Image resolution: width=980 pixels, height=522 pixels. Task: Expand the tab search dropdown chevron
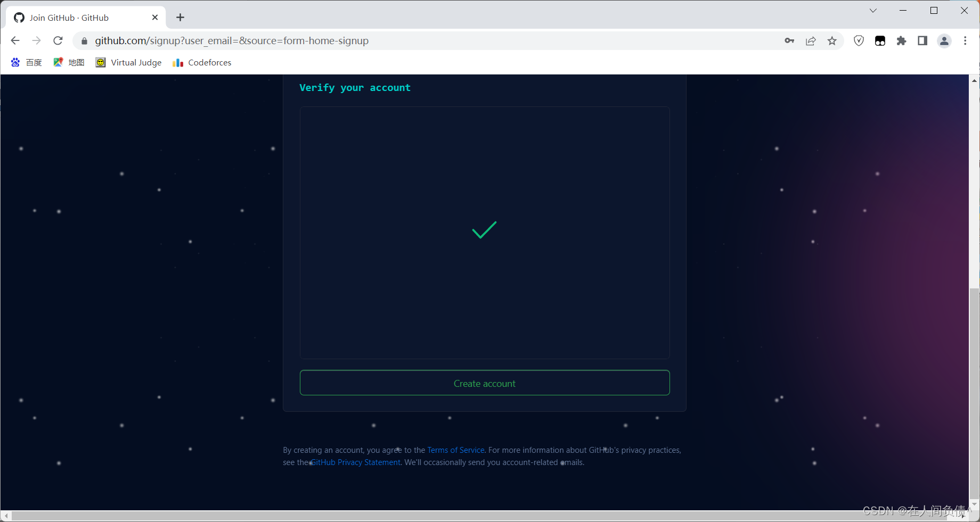(873, 11)
